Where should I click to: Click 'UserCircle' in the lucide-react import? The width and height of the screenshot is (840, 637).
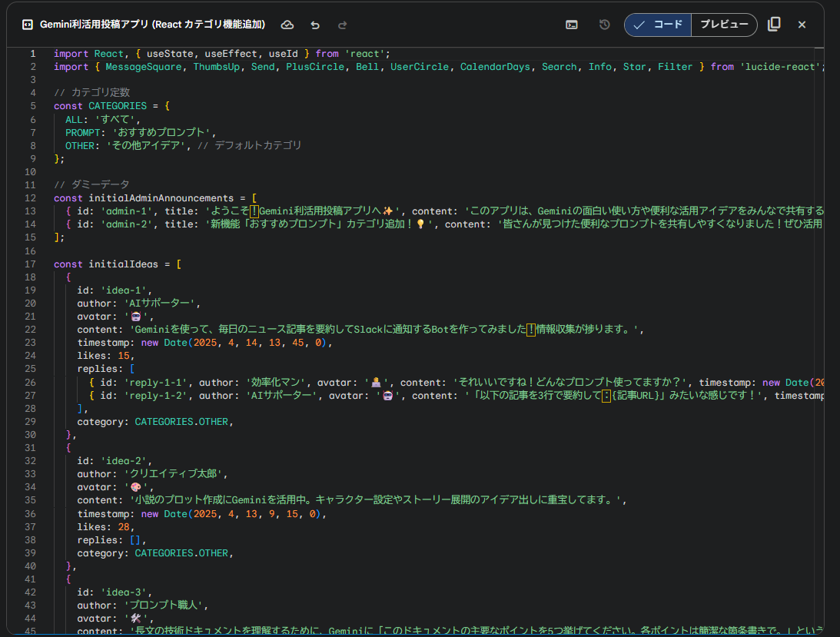pos(420,67)
